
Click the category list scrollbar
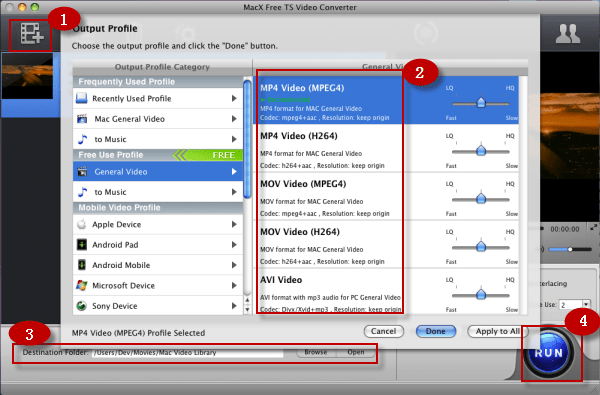(247, 138)
